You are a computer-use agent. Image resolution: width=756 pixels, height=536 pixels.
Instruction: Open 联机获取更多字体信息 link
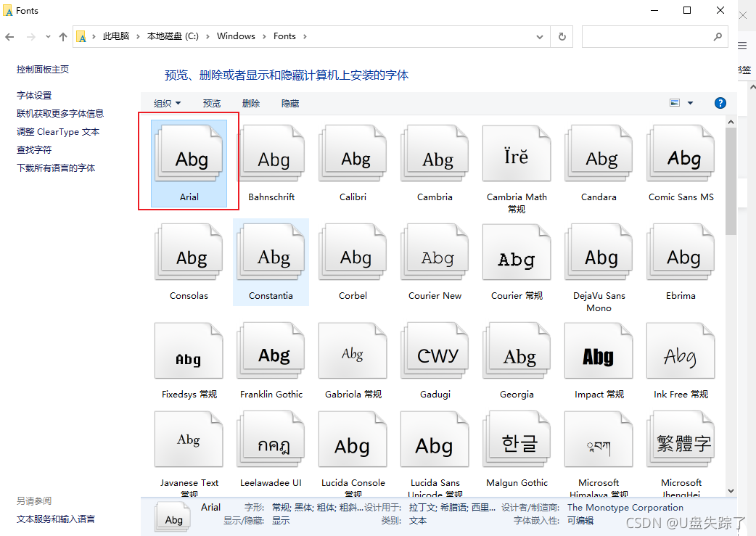click(x=59, y=113)
